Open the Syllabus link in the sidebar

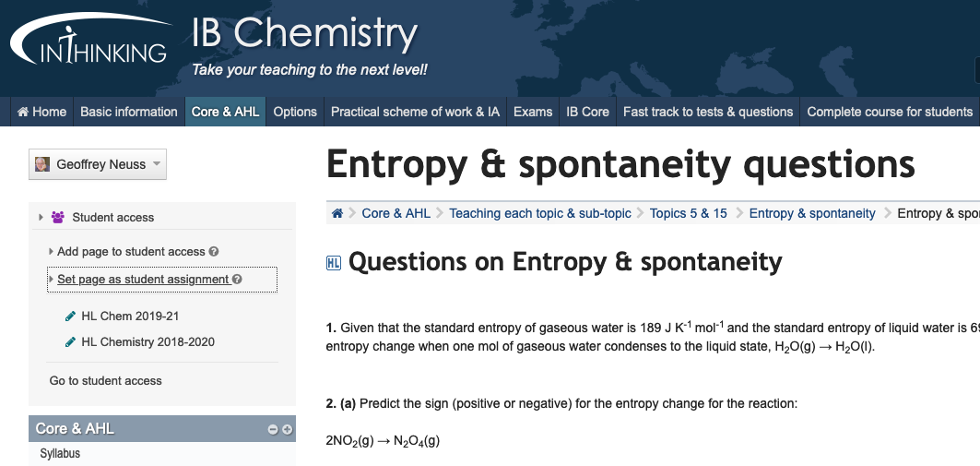point(60,454)
